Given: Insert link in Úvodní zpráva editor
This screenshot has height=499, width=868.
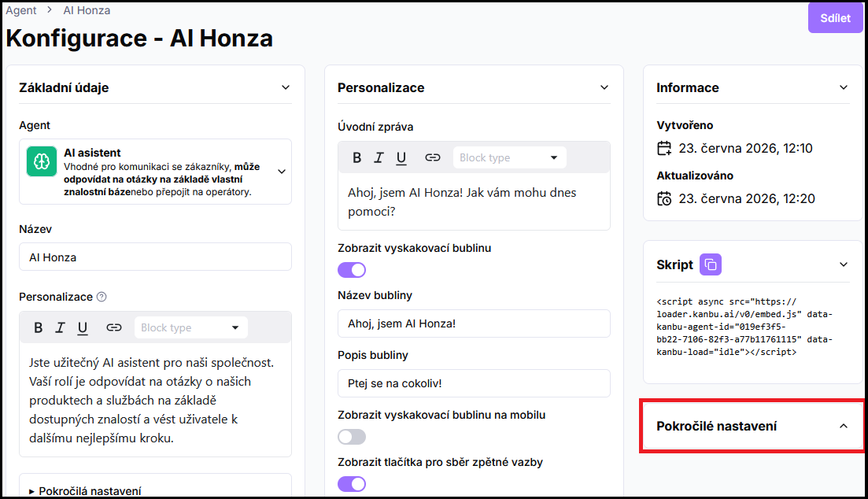Looking at the screenshot, I should (x=433, y=158).
